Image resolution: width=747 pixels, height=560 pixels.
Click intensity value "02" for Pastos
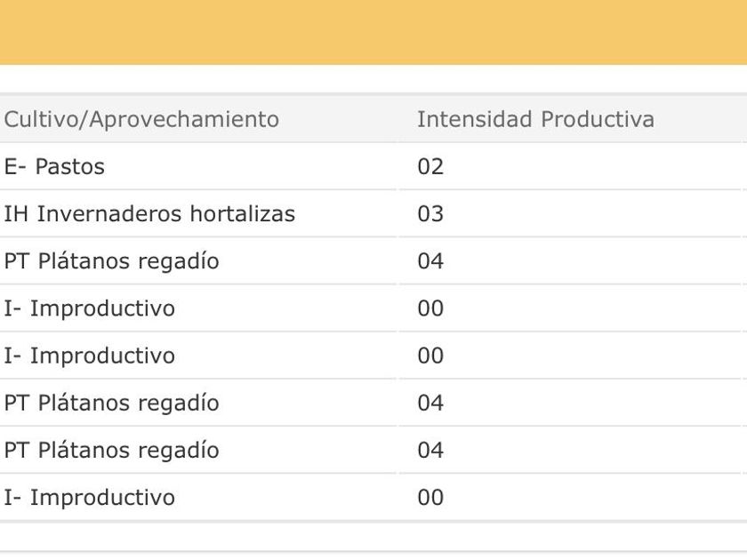430,166
